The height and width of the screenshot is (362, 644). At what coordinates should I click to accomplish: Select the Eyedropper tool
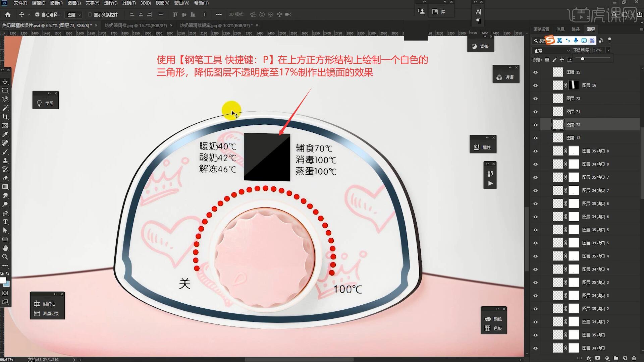(5, 134)
